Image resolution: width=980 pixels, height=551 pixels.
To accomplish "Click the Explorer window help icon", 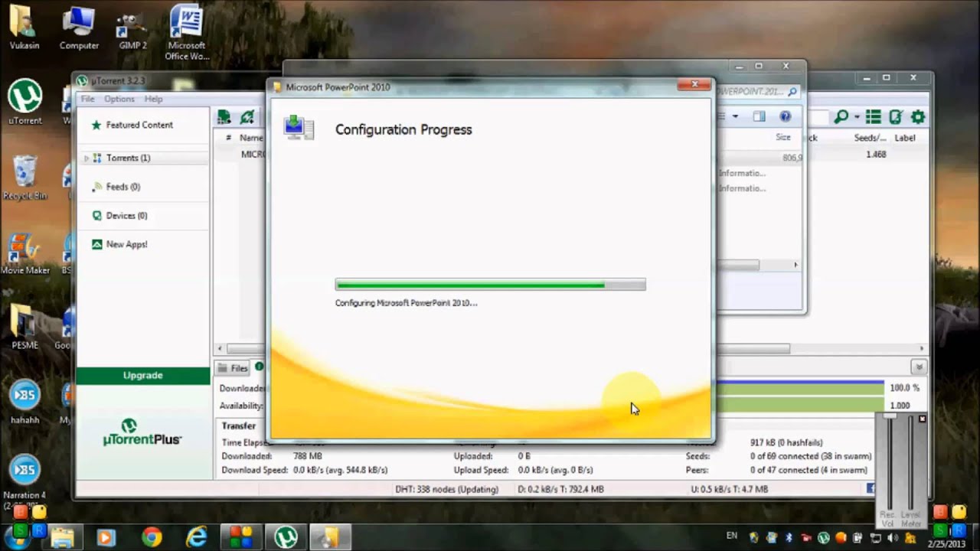I will point(785,116).
